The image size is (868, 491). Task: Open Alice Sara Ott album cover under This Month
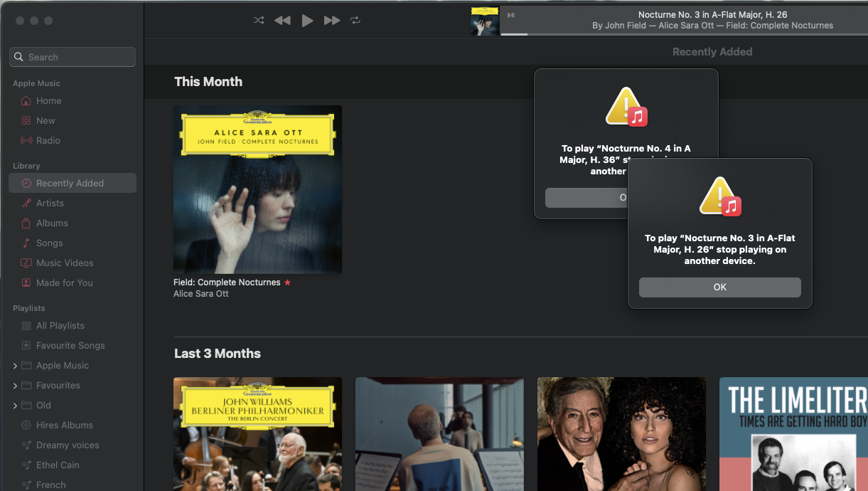(x=257, y=190)
